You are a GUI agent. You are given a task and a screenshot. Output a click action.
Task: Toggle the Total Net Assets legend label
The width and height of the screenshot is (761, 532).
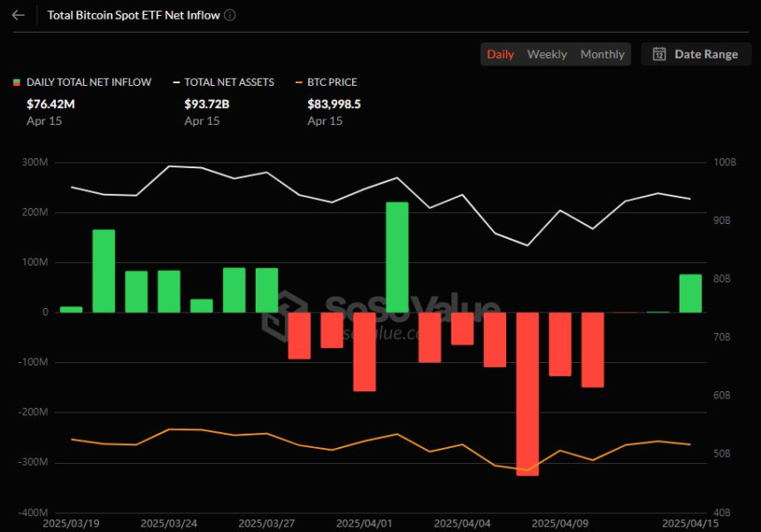229,82
